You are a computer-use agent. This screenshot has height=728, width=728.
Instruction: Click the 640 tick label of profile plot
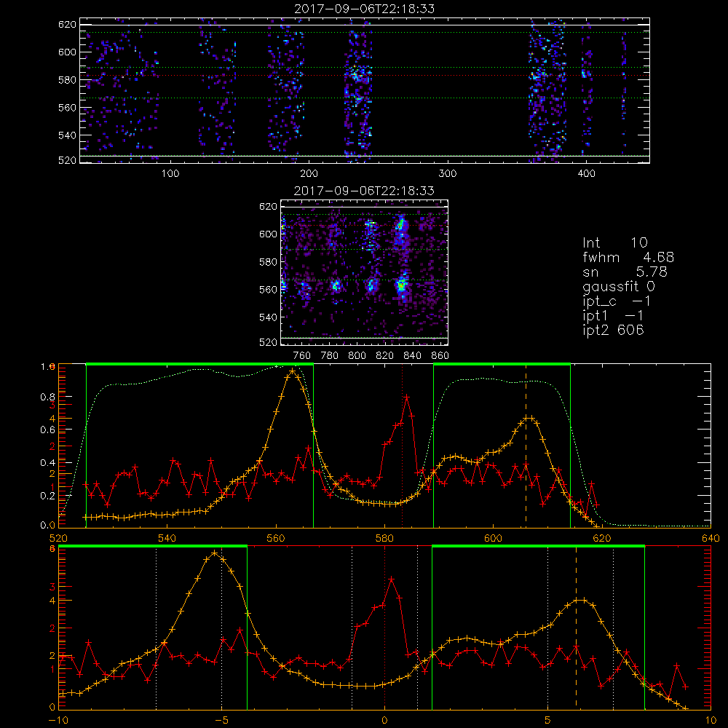pyautogui.click(x=711, y=538)
